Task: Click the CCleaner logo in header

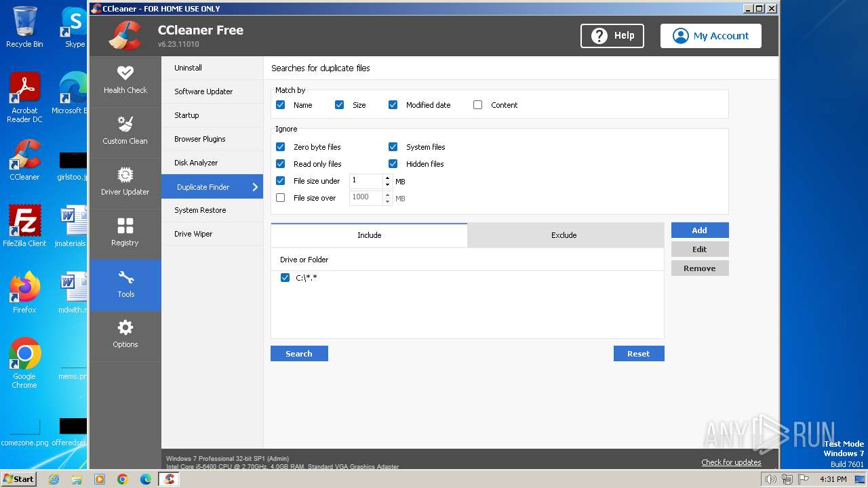Action: [x=125, y=35]
